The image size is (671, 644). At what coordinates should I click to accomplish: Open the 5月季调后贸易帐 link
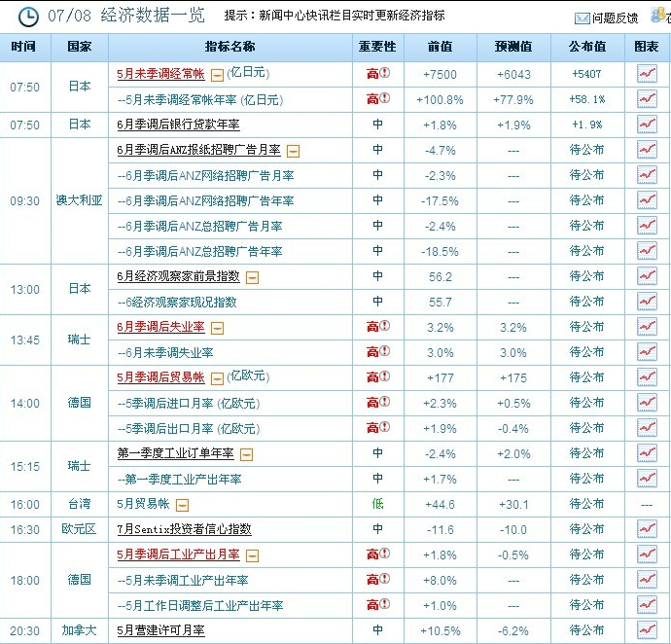[x=160, y=377]
